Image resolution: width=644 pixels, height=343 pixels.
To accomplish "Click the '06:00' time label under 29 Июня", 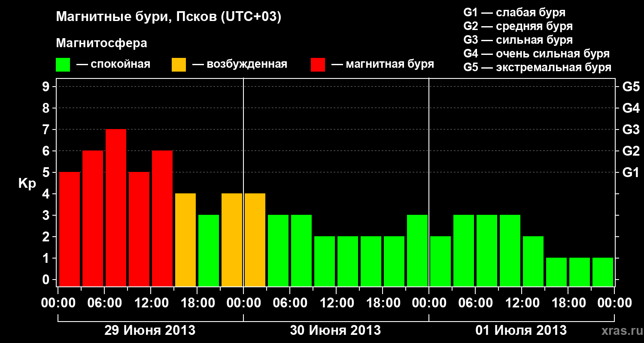I will pos(104,303).
